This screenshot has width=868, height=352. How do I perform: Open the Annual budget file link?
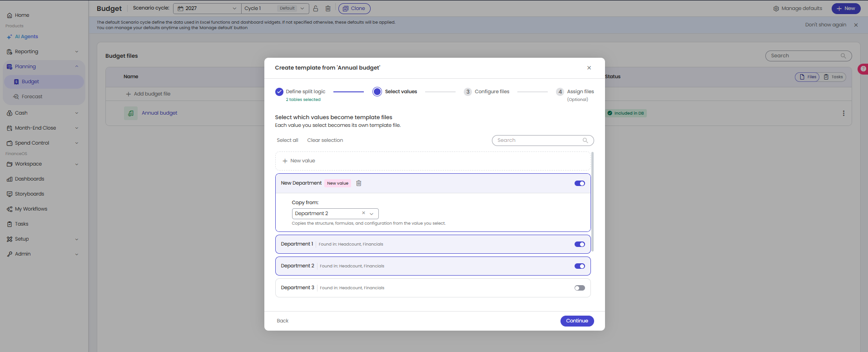pyautogui.click(x=159, y=113)
